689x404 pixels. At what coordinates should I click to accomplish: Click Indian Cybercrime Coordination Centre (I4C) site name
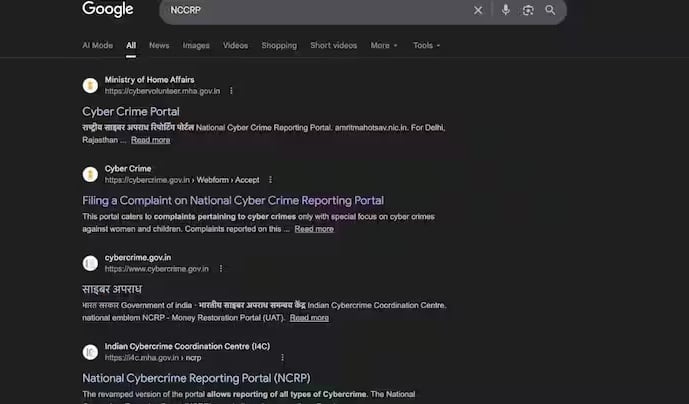(x=187, y=346)
